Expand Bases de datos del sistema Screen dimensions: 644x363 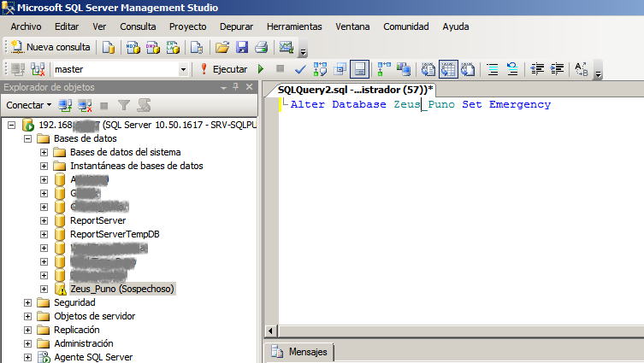click(44, 152)
